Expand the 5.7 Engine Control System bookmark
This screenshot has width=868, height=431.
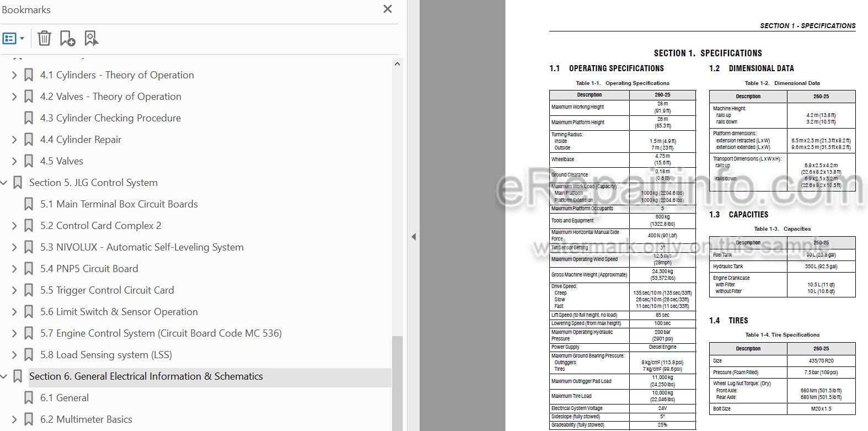14,333
